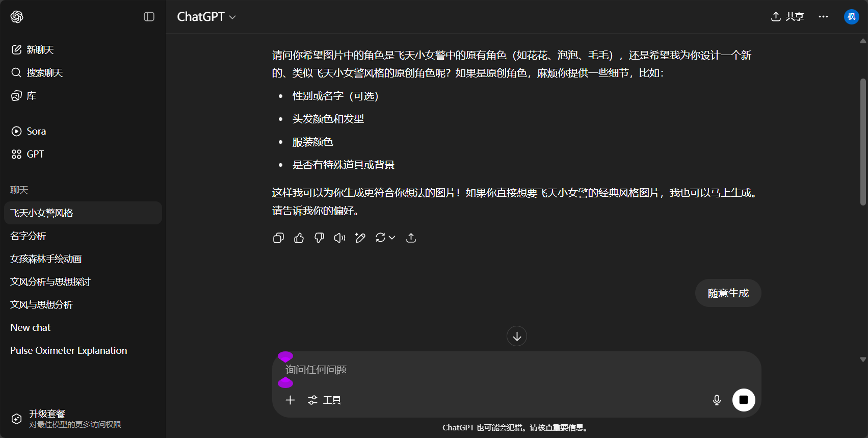The width and height of the screenshot is (868, 438).
Task: Click the regenerate response icon
Action: pos(380,238)
